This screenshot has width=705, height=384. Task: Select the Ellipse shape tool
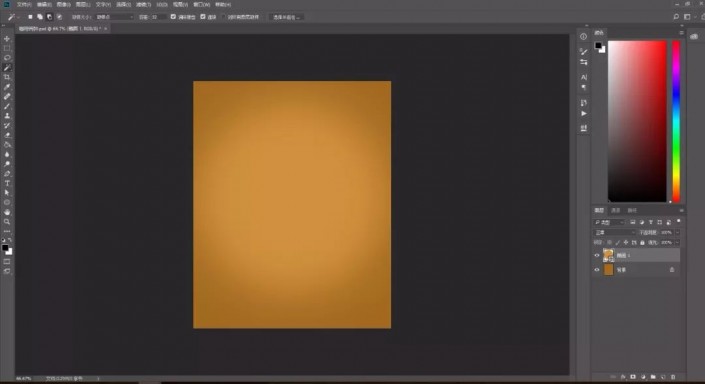[x=7, y=203]
